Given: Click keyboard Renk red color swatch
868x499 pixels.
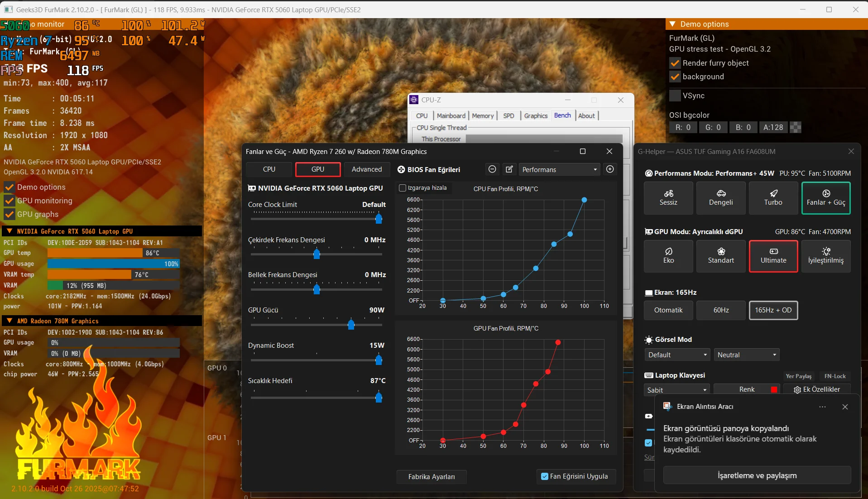Looking at the screenshot, I should tap(774, 390).
